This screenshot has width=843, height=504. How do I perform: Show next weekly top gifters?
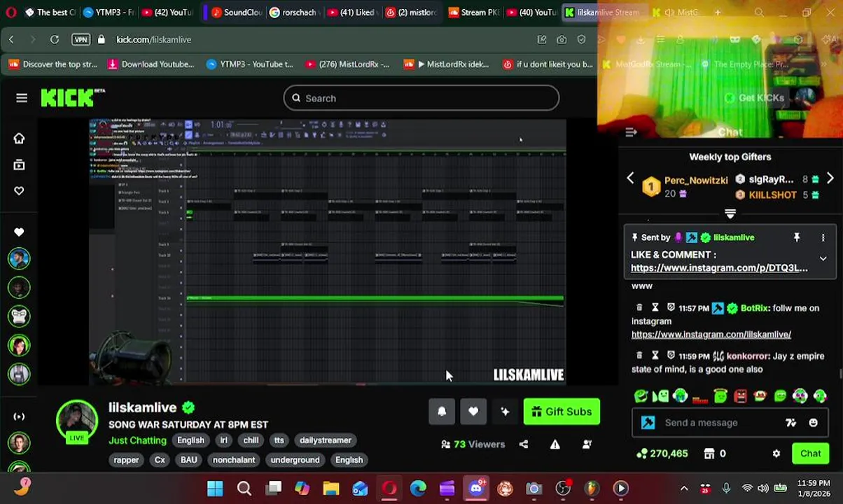click(x=830, y=179)
